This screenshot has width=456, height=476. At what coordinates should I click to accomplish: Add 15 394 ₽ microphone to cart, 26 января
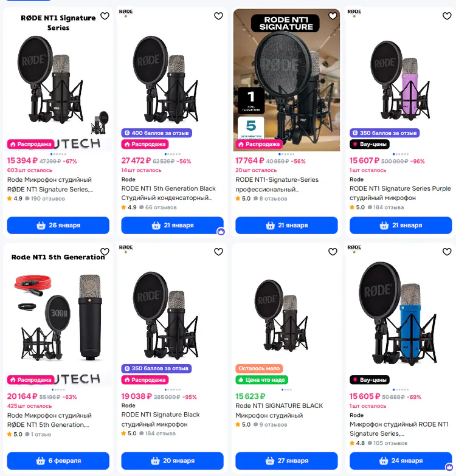[58, 226]
